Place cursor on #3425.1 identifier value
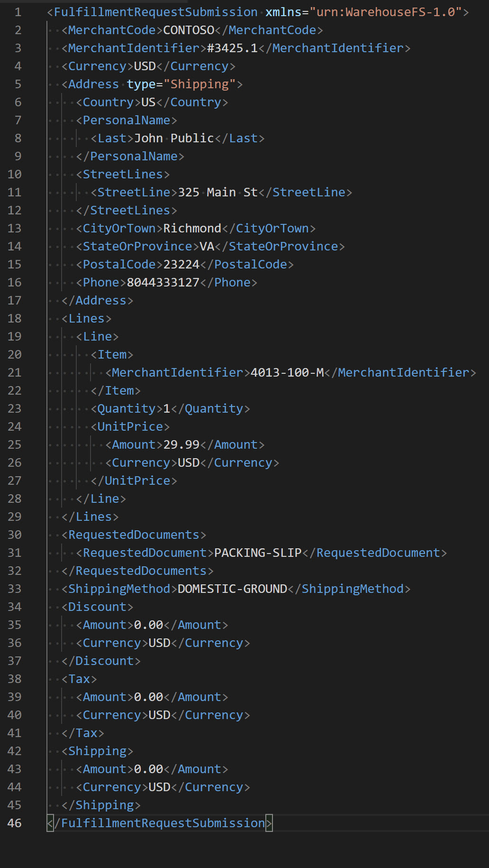Screen dimensions: 489x868 point(232,48)
